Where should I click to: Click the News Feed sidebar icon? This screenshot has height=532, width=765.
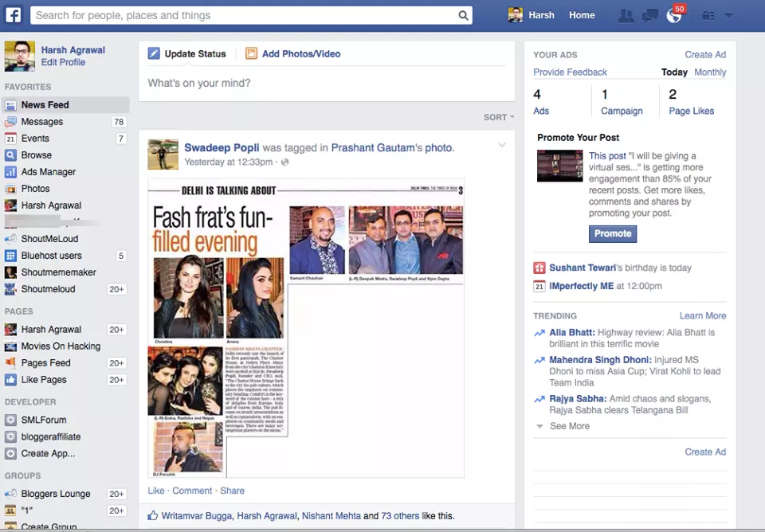[10, 105]
